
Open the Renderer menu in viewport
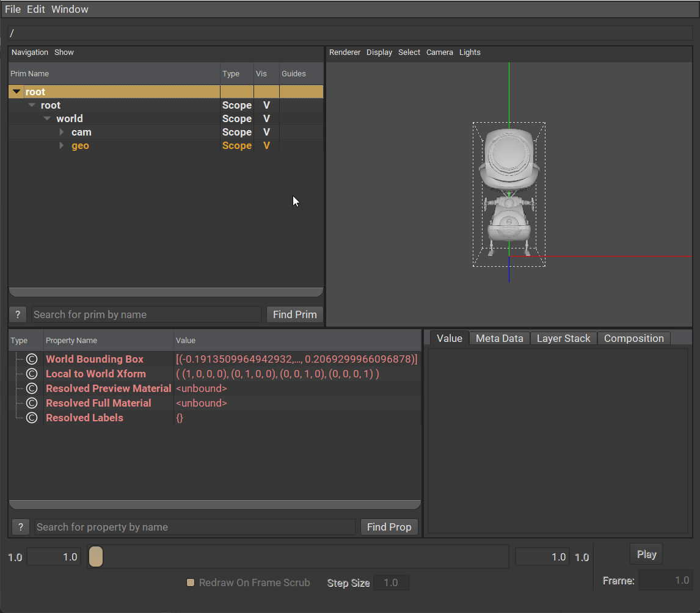tap(345, 53)
